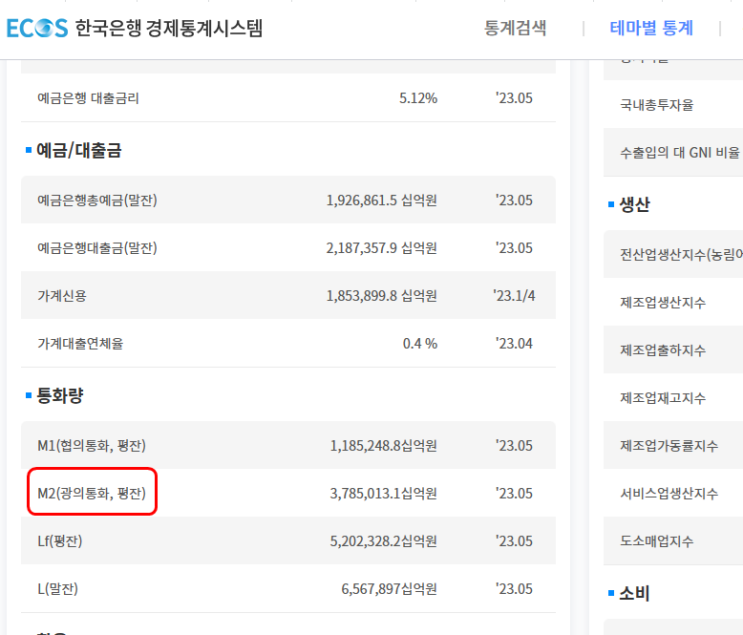Select the 제조업가동률지수 item
The height and width of the screenshot is (635, 743).
coord(669,446)
